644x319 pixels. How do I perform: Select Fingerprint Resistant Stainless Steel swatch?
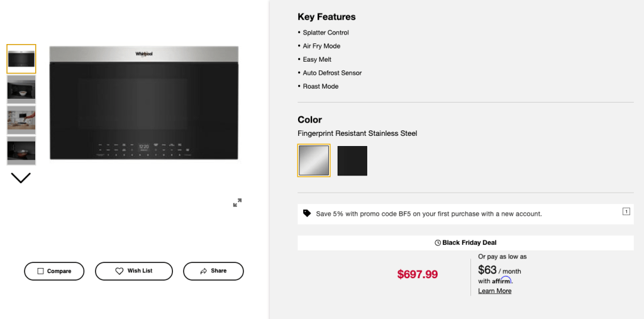tap(314, 160)
